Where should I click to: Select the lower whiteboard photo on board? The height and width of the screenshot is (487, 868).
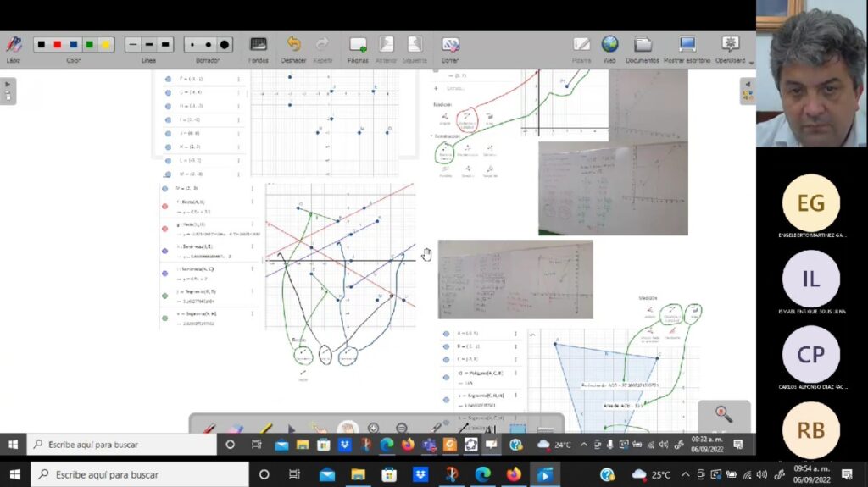coord(515,279)
